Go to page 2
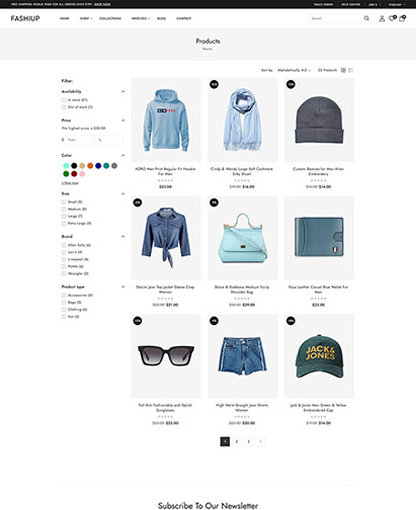This screenshot has width=416, height=510. click(237, 442)
